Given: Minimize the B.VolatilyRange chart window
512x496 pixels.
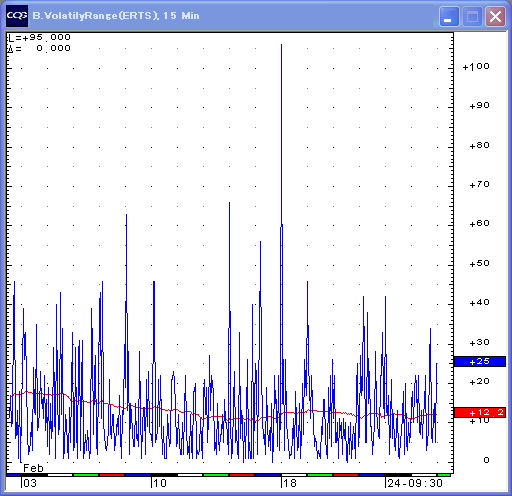Looking at the screenshot, I should [449, 16].
